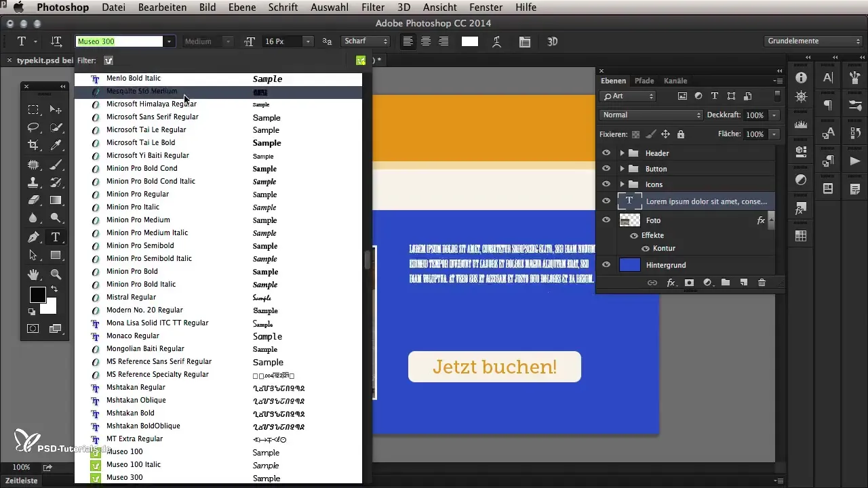Select the Brush tool
868x488 pixels.
[56, 164]
